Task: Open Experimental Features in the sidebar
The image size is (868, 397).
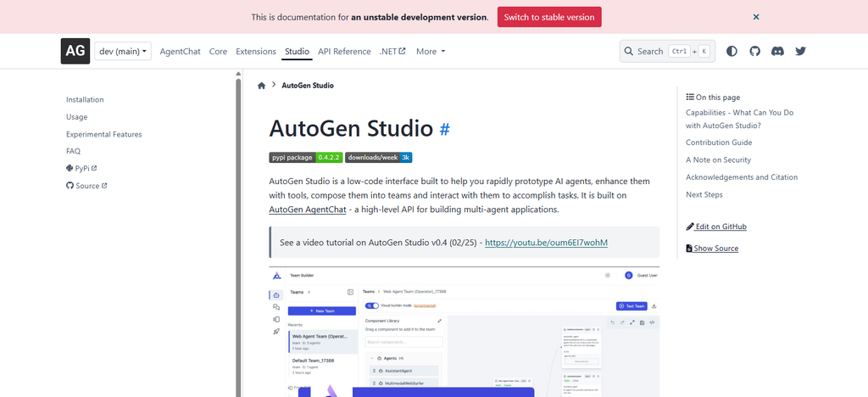Action: (104, 134)
